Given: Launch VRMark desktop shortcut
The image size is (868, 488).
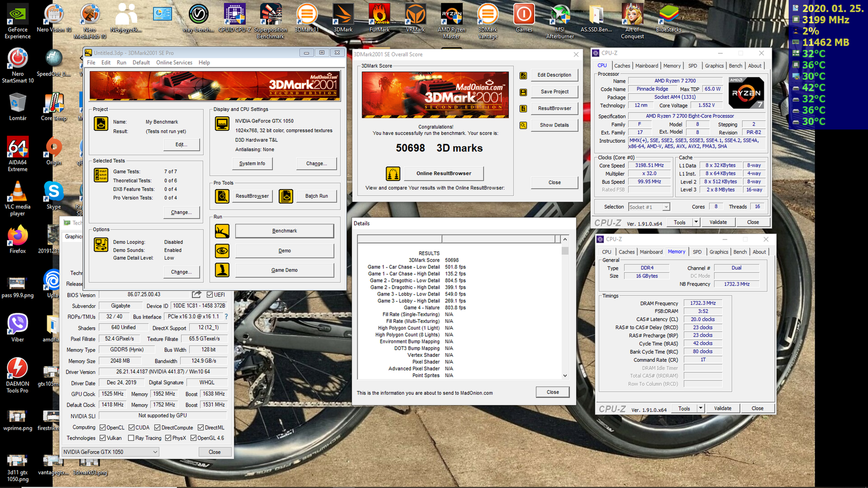Looking at the screenshot, I should [x=415, y=18].
